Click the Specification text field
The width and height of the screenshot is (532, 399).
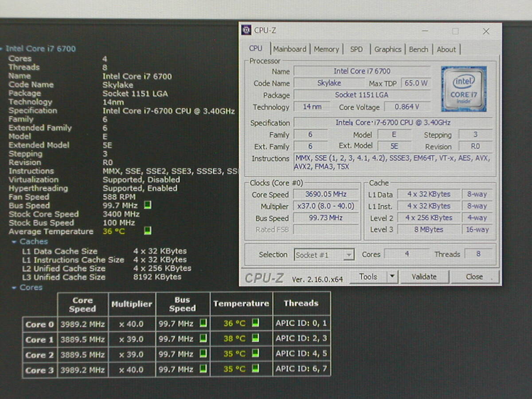point(393,123)
